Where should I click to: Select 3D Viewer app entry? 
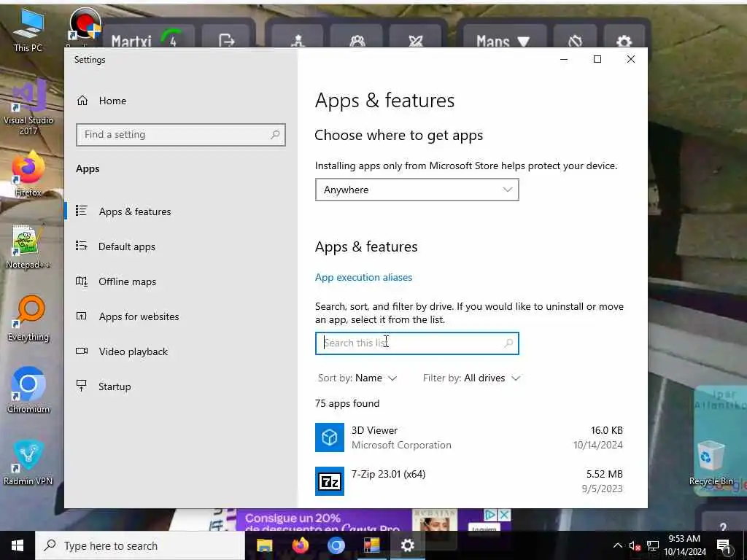pyautogui.click(x=469, y=437)
